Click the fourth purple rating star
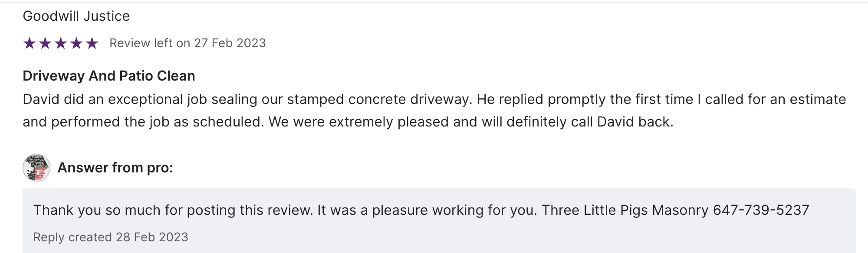Viewport: 868px width, 253px height. 76,43
